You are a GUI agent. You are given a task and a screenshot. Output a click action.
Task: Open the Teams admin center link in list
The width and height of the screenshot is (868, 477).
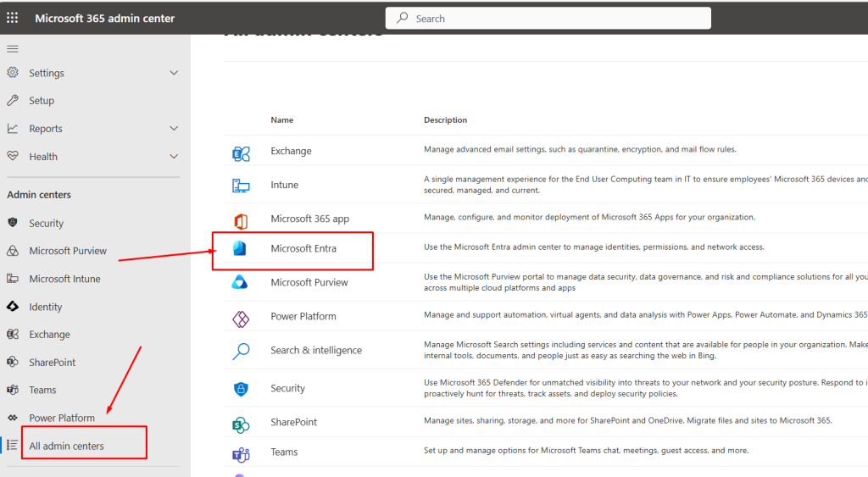284,452
